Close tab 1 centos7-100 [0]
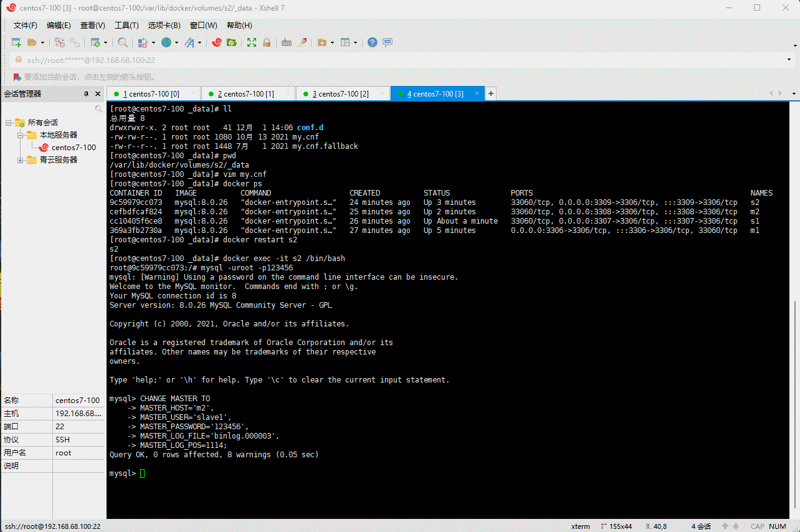 [x=193, y=93]
